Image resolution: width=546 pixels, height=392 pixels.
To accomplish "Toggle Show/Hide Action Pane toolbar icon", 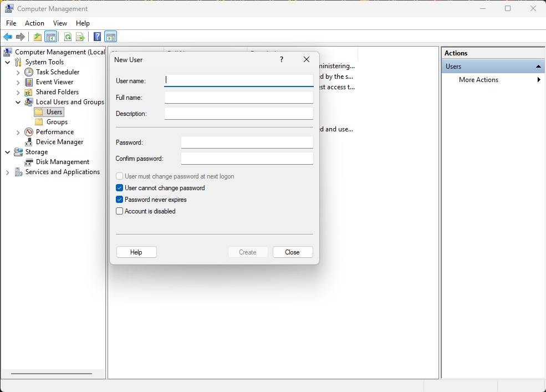I will click(x=111, y=37).
